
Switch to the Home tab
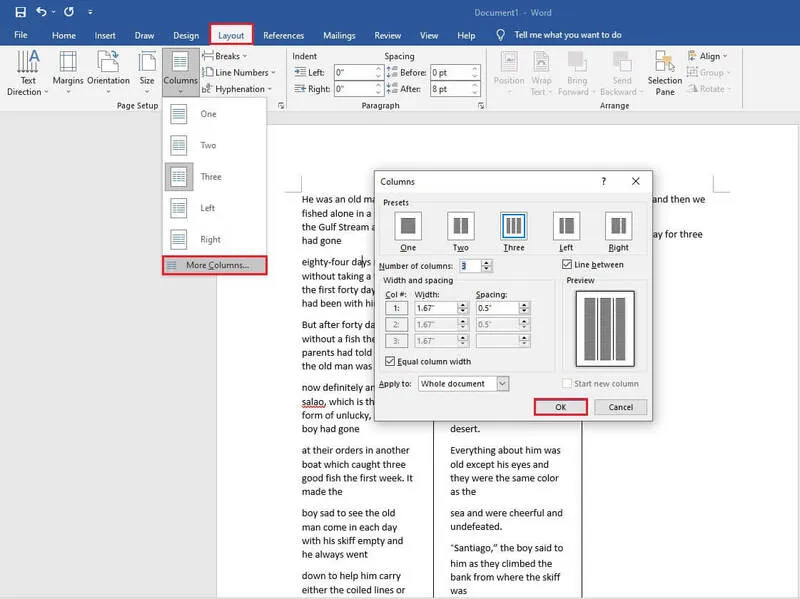tap(64, 35)
